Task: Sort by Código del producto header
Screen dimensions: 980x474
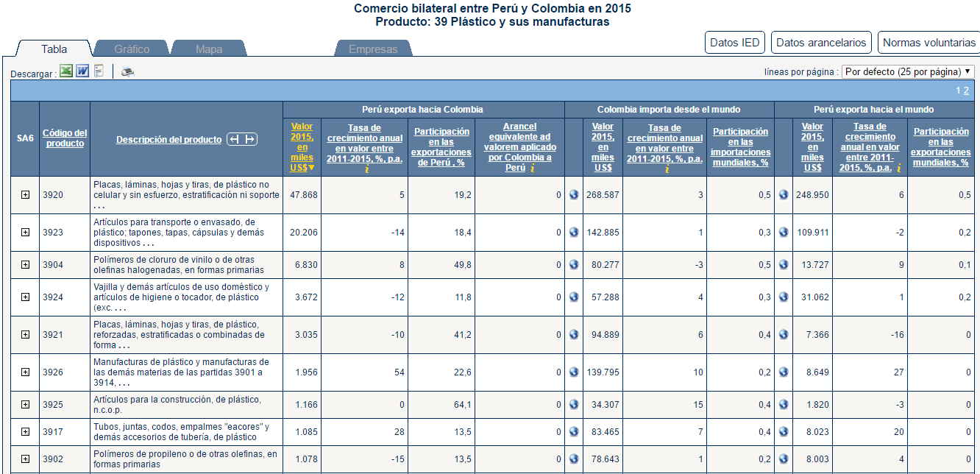Action: point(65,138)
